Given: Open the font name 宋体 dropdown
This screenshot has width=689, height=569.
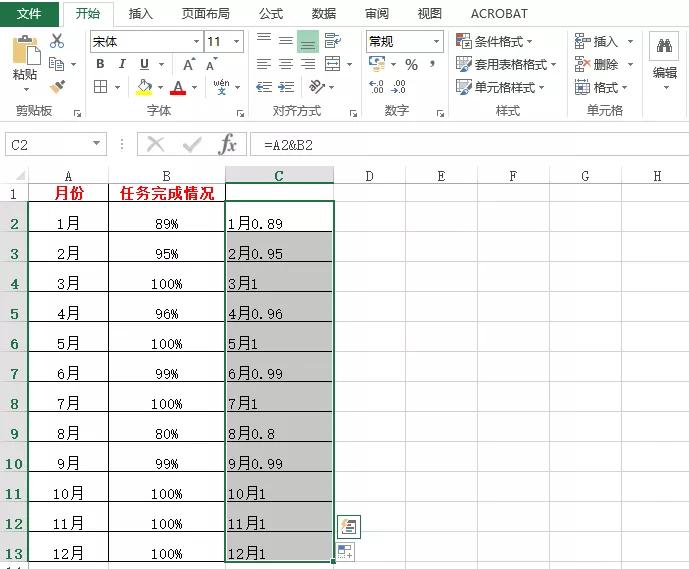Looking at the screenshot, I should [x=196, y=42].
